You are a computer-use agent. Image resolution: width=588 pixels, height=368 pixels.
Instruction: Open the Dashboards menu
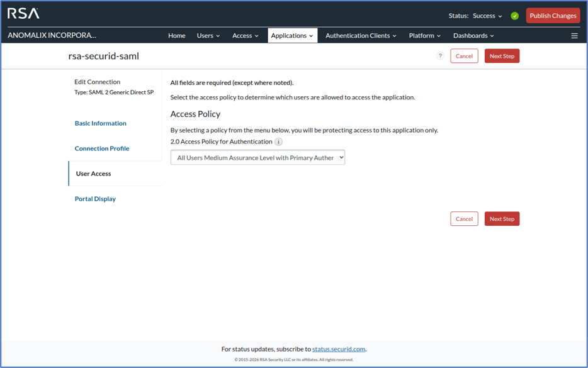pyautogui.click(x=473, y=36)
